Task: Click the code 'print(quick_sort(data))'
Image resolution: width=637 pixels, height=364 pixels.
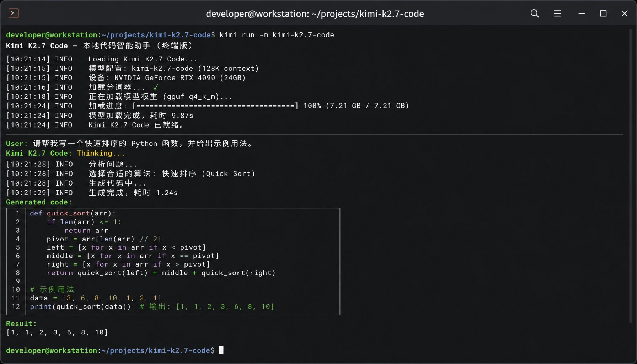Action: 80,306
